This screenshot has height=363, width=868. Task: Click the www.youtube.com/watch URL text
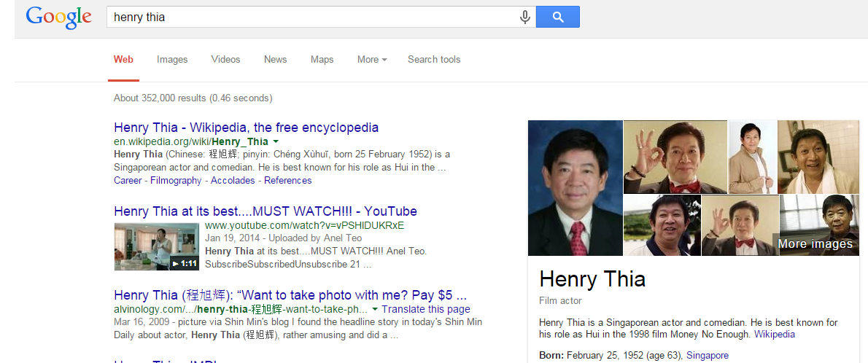(x=304, y=226)
